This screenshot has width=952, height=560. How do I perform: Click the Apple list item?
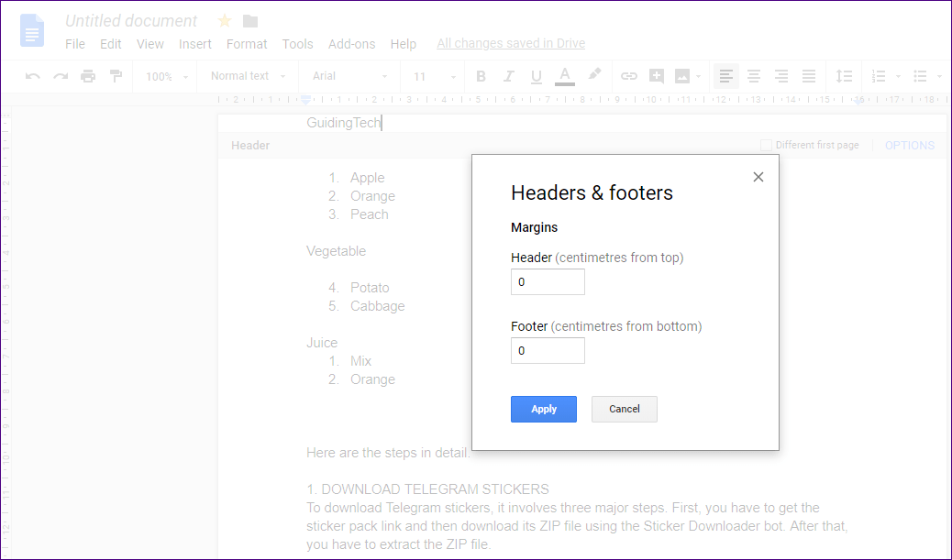point(368,178)
